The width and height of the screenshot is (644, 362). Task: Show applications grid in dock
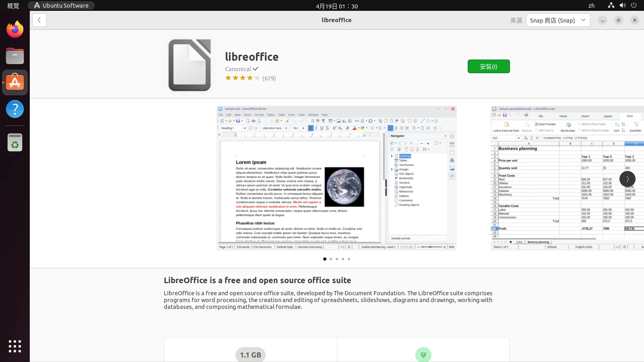pos(15,346)
